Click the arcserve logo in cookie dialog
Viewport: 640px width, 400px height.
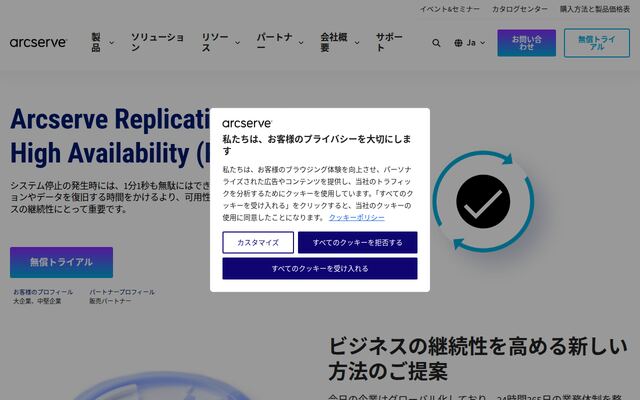pos(247,123)
